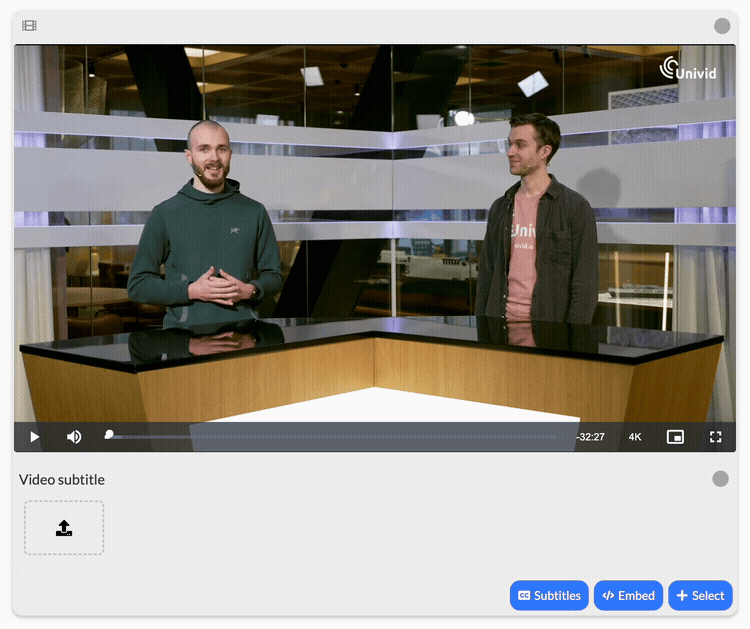750x629 pixels.
Task: Enter fullscreen mode
Action: click(715, 437)
